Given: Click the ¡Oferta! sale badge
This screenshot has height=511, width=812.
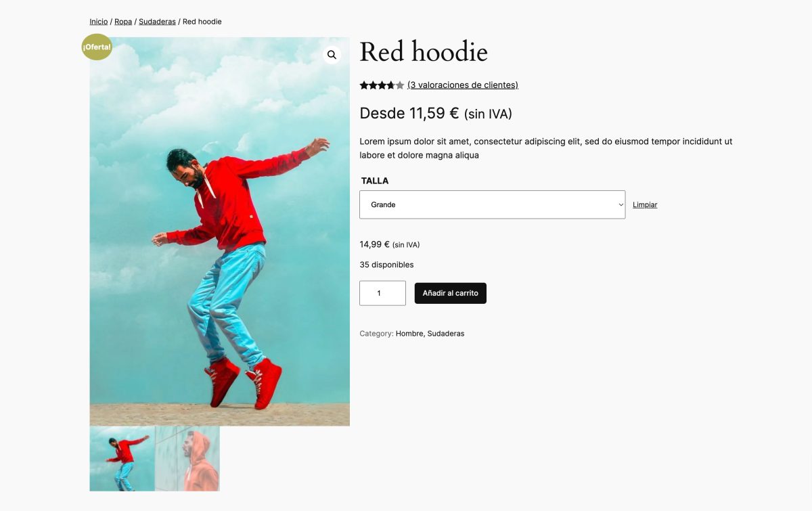Looking at the screenshot, I should click(97, 47).
